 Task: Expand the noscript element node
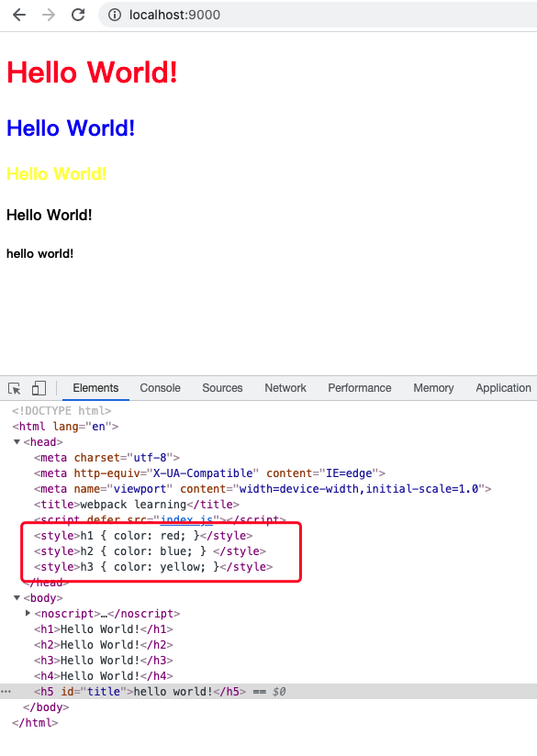28,613
